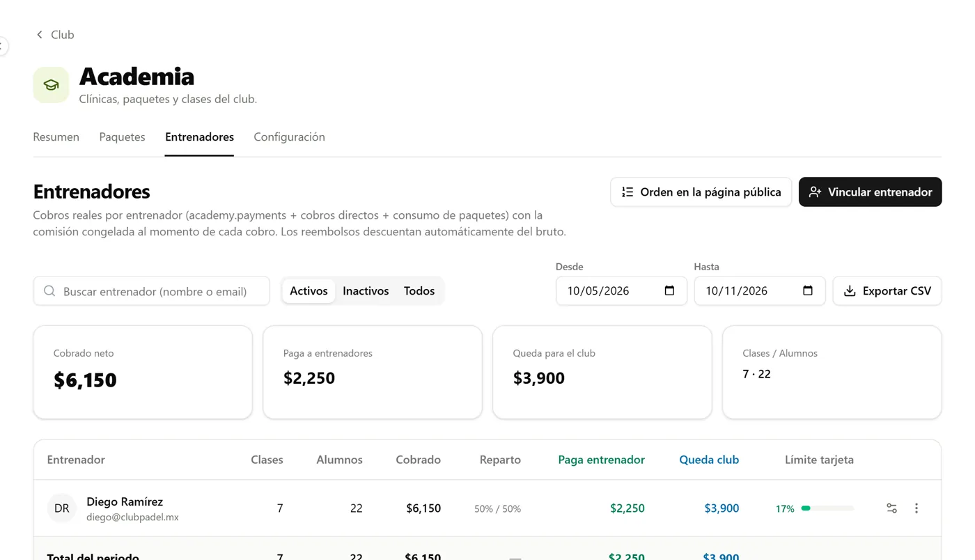Screen dimensions: 975x560
Task: Export data with Exportar CSV
Action: (x=887, y=291)
